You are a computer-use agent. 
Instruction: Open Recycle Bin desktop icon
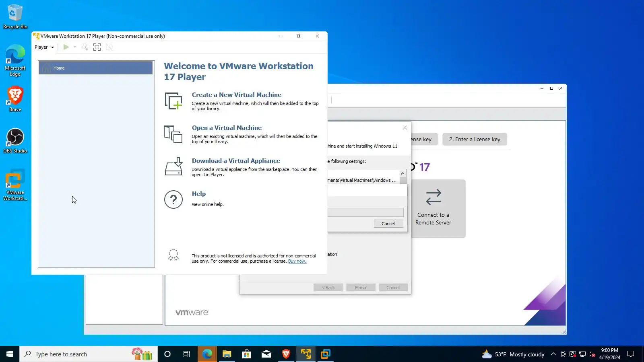coord(15,16)
